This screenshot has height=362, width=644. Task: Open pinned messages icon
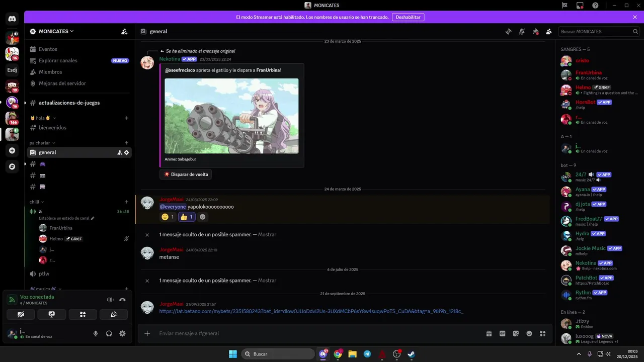[535, 31]
